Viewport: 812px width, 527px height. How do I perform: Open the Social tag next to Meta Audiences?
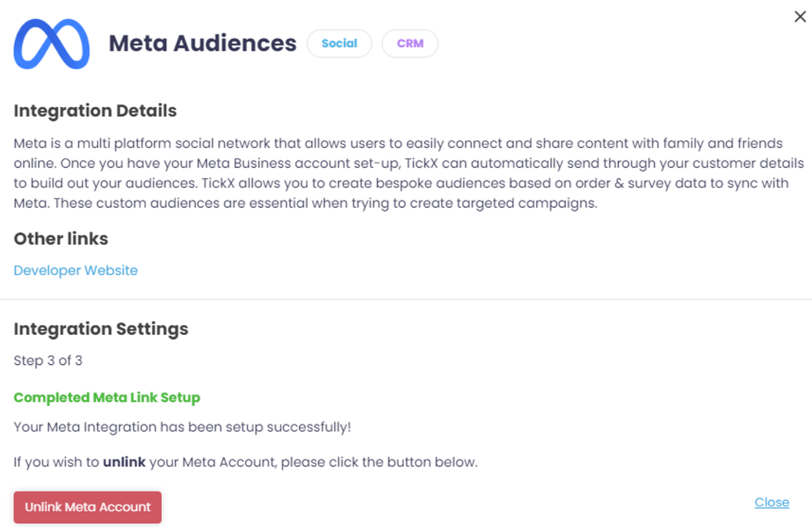339,43
